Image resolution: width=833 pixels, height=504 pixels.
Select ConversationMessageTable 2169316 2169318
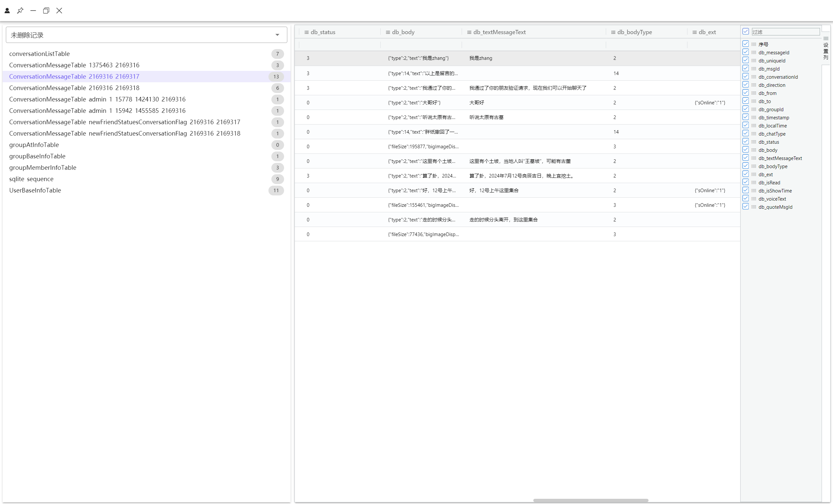tap(146, 88)
